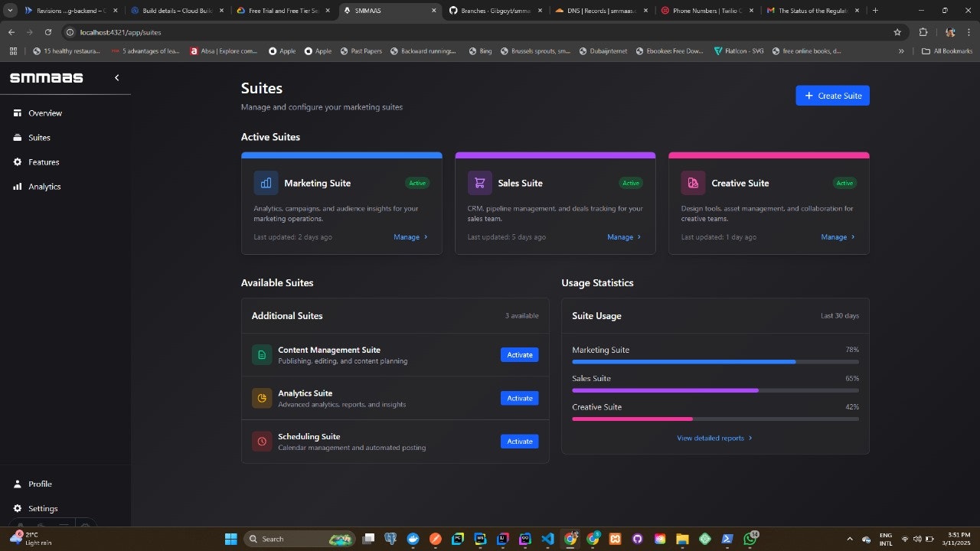Click the smmaas logo
Viewport: 980px width, 551px height.
click(47, 77)
